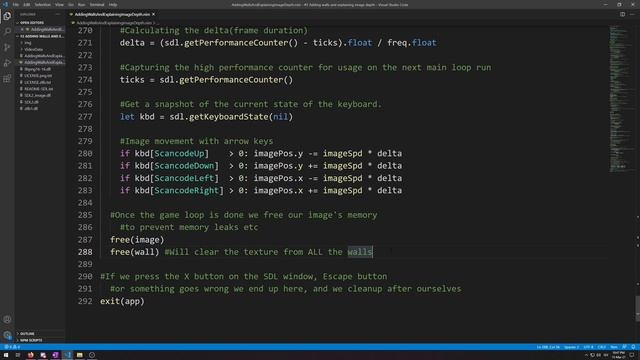Open the Selection menu

[x=42, y=4]
